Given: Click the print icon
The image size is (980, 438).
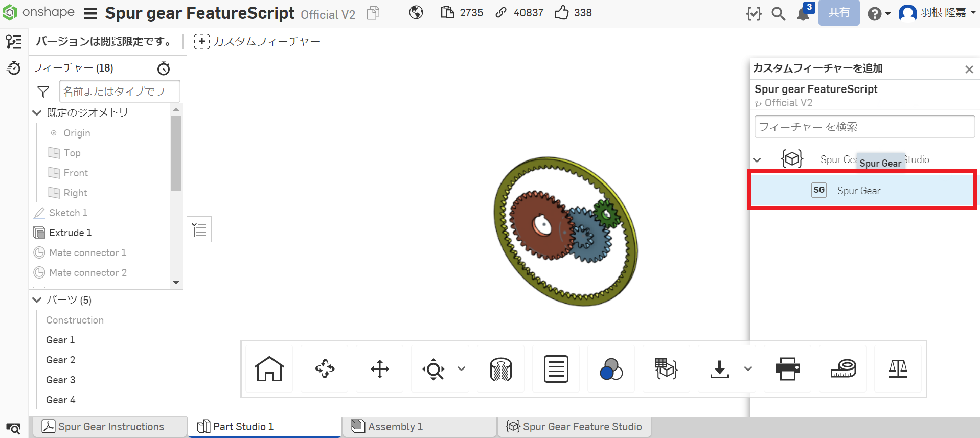Looking at the screenshot, I should [x=788, y=369].
